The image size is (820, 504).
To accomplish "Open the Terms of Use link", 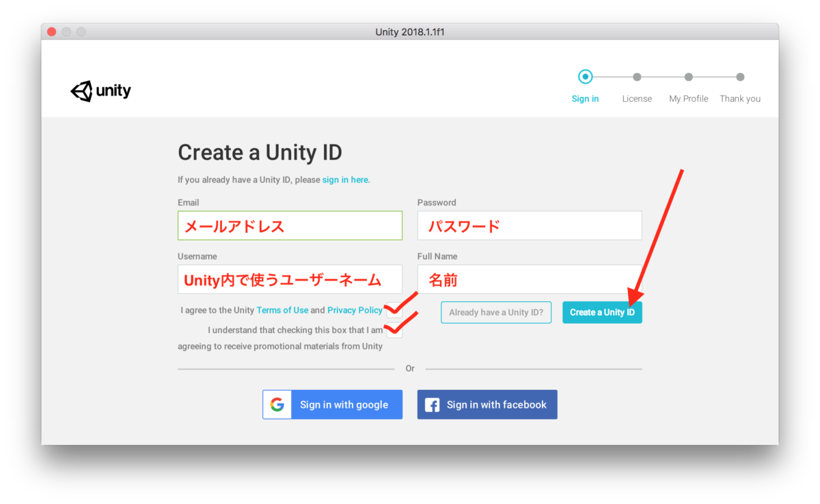I will 282,310.
